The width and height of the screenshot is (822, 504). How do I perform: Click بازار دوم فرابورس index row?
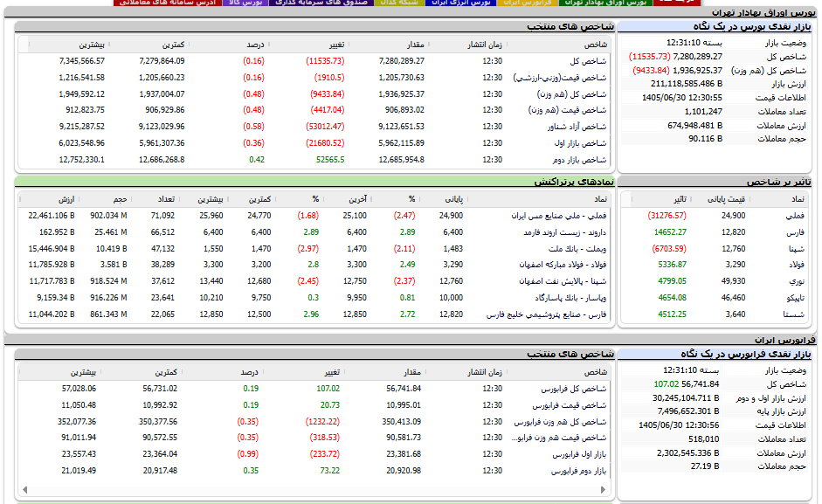coord(315,471)
